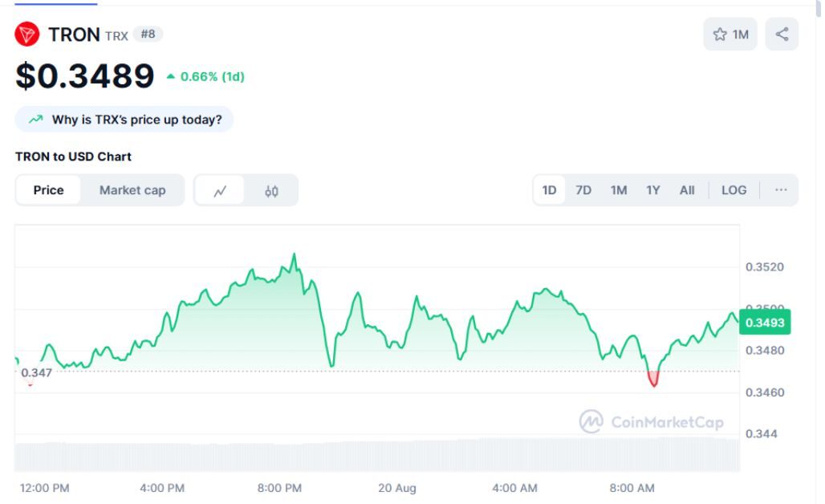Select the 1Y time range tab
825x504 pixels.
pyautogui.click(x=653, y=190)
